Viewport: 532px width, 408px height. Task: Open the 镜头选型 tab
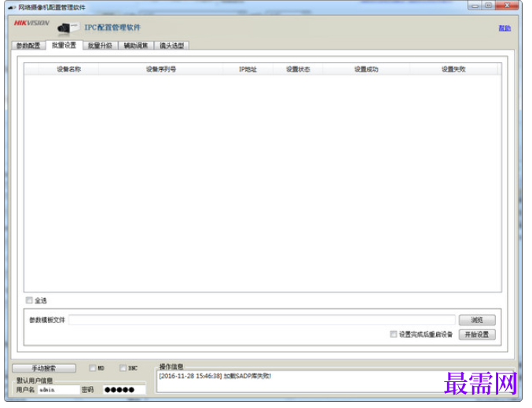(171, 46)
